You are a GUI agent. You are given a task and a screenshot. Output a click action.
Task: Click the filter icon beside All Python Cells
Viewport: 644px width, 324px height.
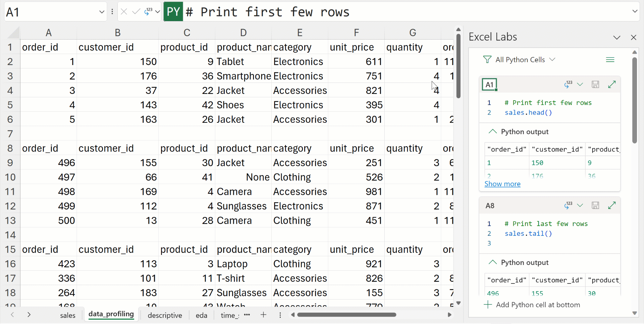pos(487,59)
